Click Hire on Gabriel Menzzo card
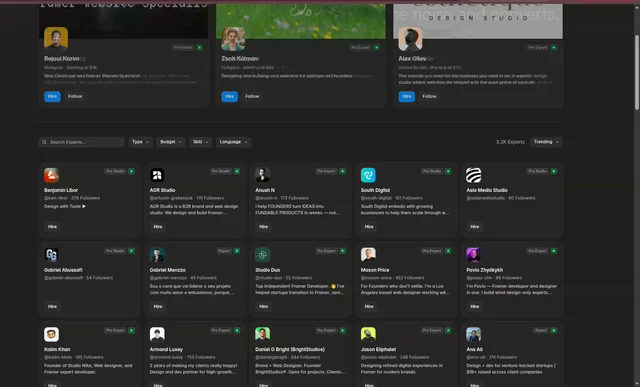This screenshot has width=640, height=387. click(x=158, y=307)
